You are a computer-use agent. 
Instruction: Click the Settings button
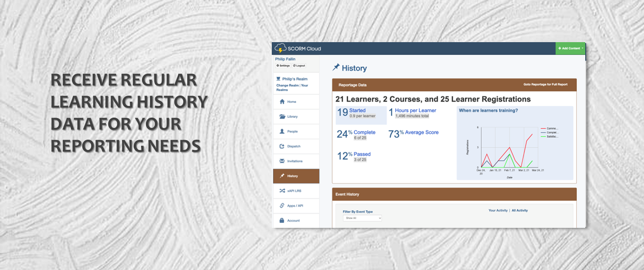[x=283, y=66]
